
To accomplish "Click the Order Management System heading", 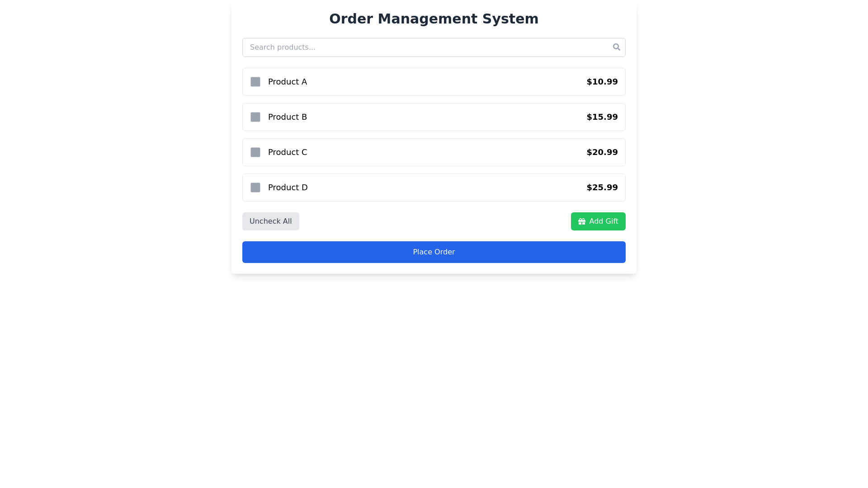I will [434, 19].
